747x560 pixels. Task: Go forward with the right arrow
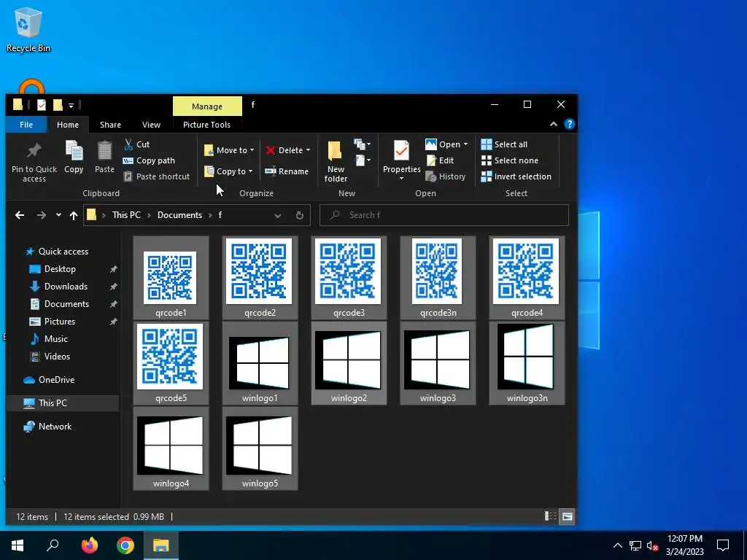[42, 215]
